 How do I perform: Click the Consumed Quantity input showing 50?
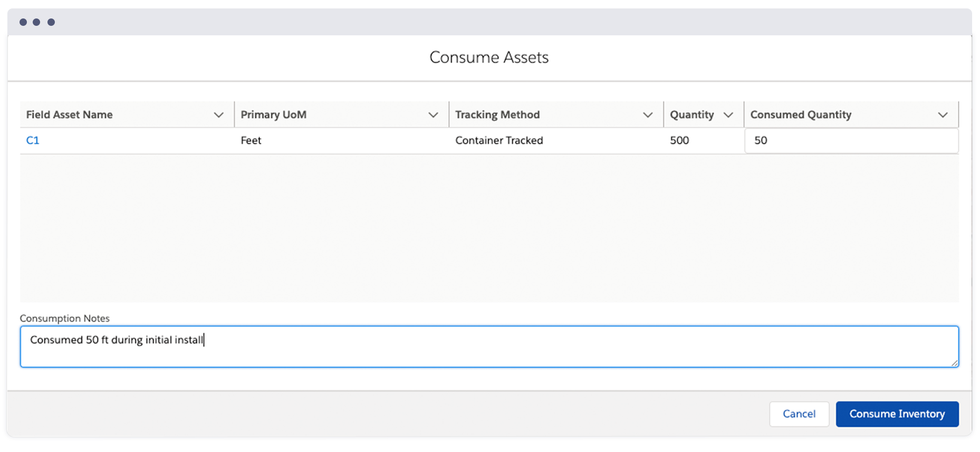point(851,141)
